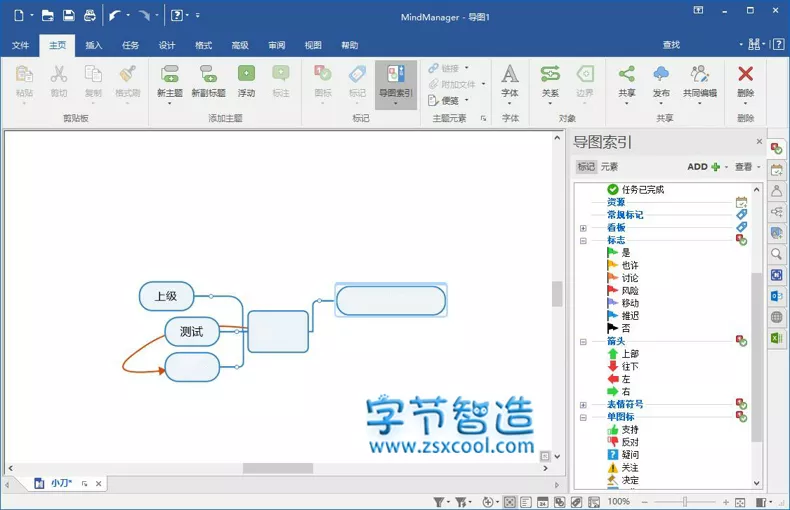Switch to the 视图 ribbon tab
Viewport: 790px width, 510px height.
click(x=313, y=45)
